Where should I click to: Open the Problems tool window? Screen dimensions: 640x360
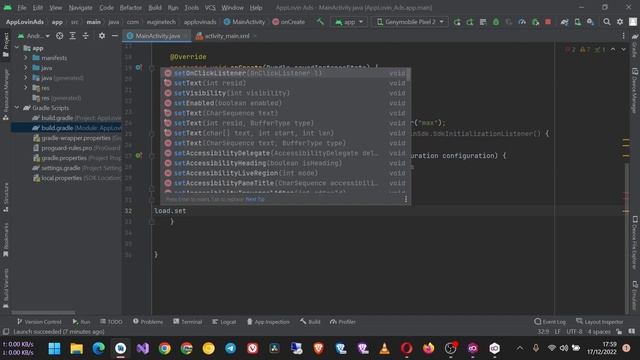[148, 322]
